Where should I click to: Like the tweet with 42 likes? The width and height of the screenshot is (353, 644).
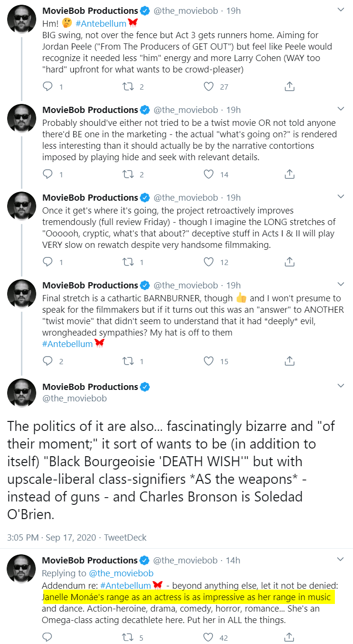coord(209,637)
